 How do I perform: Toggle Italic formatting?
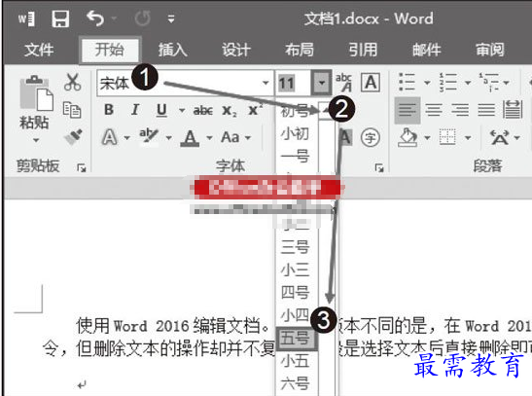tap(135, 110)
